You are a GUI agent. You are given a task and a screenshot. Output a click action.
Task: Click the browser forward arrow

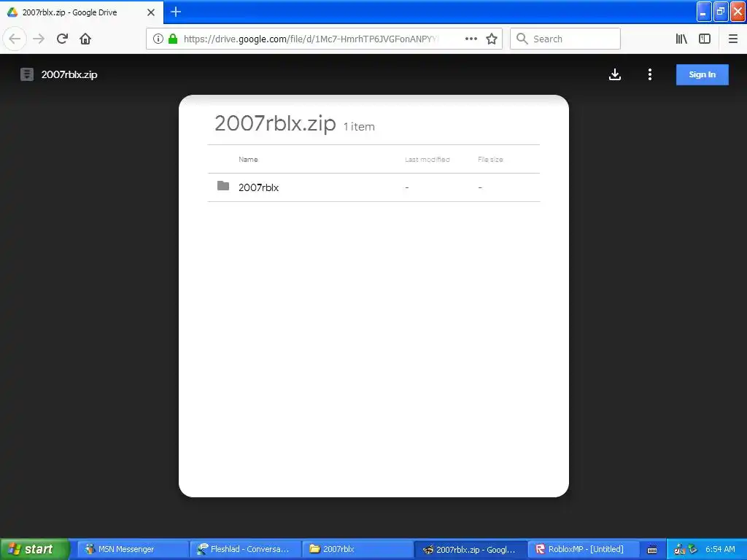click(39, 39)
